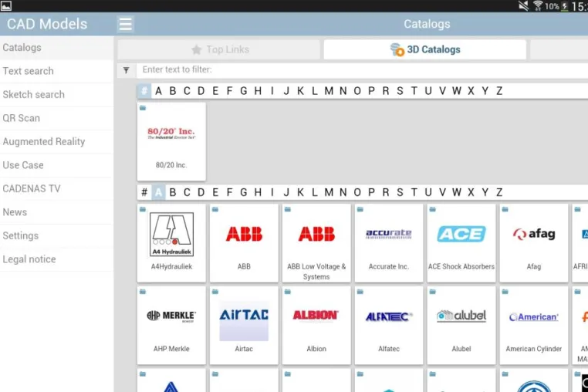Open Augmented Reality from sidebar

(x=56, y=142)
